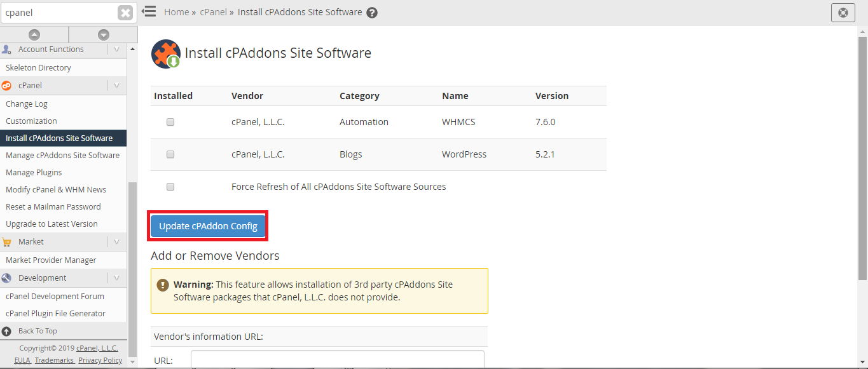The width and height of the screenshot is (868, 369).
Task: Go to Home breadcrumb link
Action: (176, 12)
